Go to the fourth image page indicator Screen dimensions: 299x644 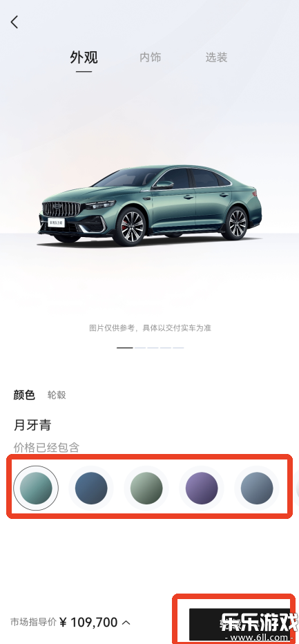coord(166,348)
